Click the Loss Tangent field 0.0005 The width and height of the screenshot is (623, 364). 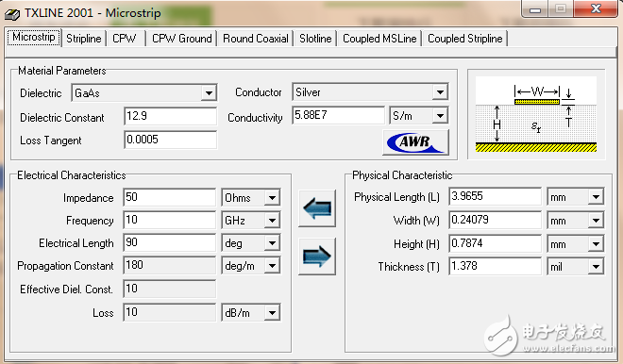171,140
